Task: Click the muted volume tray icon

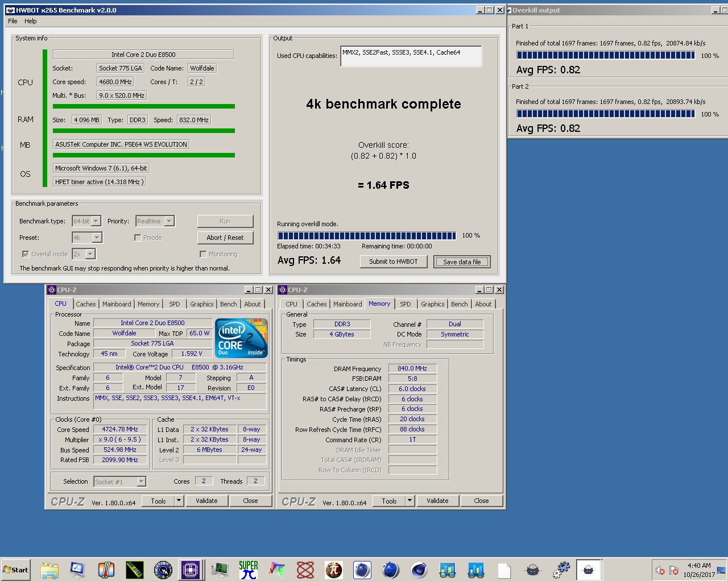Action: pos(660,570)
